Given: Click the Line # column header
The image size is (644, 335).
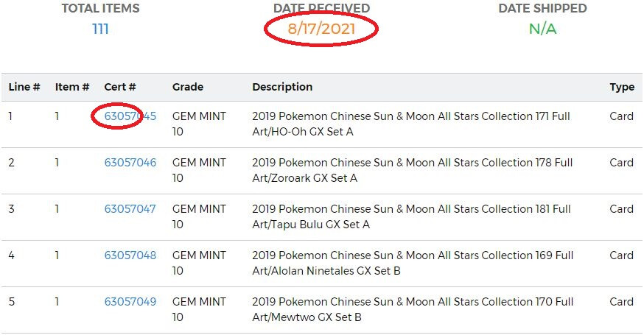Looking at the screenshot, I should (24, 87).
